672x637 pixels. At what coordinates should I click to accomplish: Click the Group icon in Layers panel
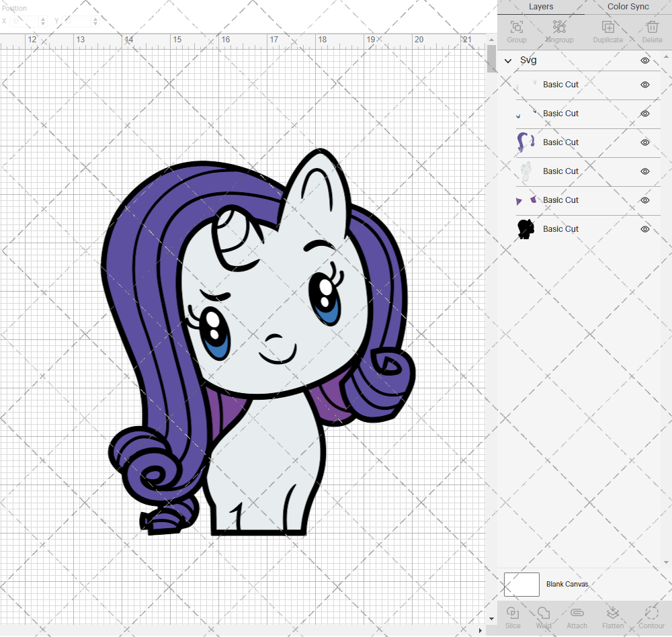516,27
